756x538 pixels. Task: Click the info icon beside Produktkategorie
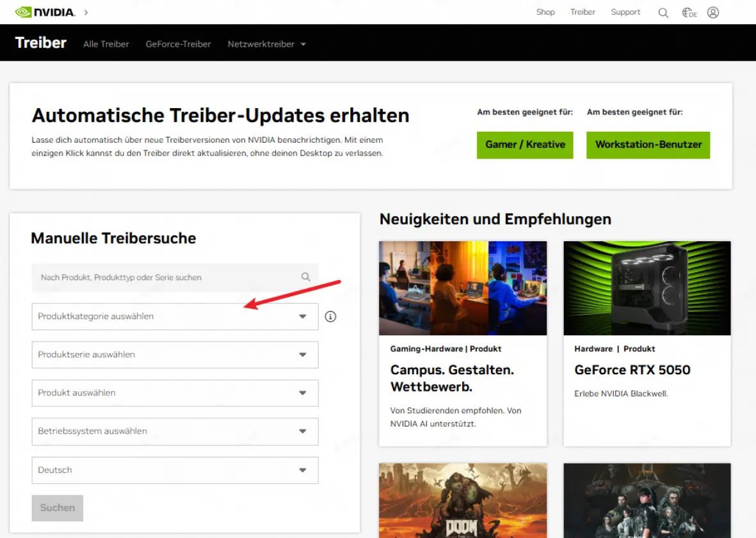(330, 317)
